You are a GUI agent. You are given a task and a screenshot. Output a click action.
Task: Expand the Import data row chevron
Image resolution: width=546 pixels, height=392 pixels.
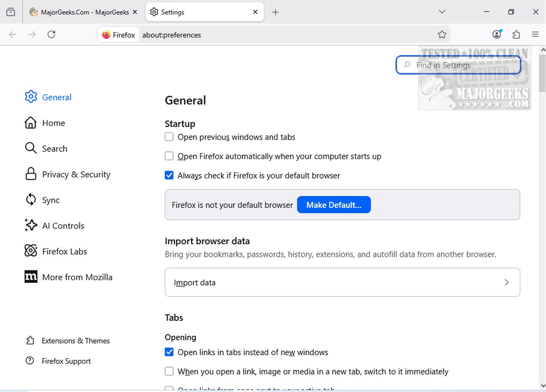pos(507,282)
